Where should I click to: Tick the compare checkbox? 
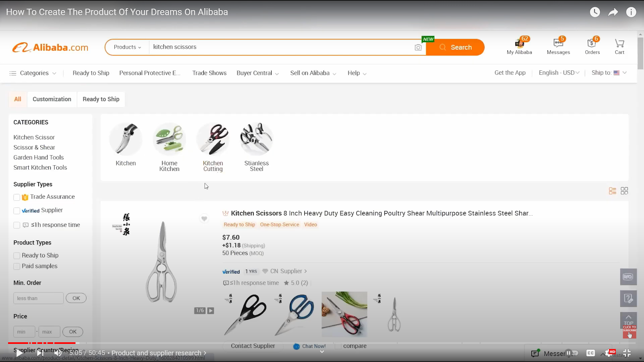338,346
